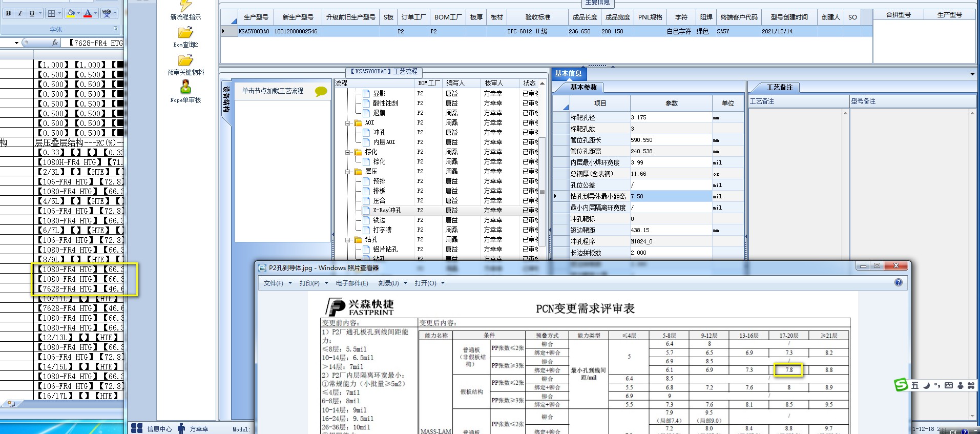
Task: Click the 信息中心 grid icon
Action: [x=137, y=428]
